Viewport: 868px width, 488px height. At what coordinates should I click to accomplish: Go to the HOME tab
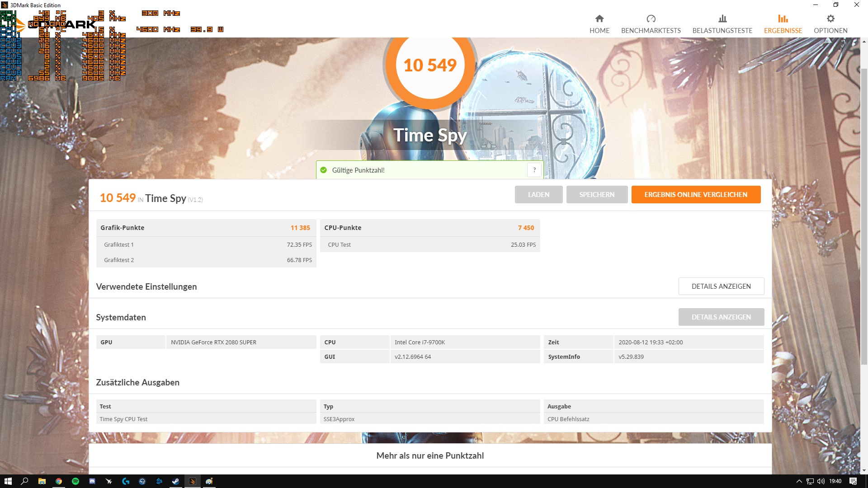click(599, 24)
